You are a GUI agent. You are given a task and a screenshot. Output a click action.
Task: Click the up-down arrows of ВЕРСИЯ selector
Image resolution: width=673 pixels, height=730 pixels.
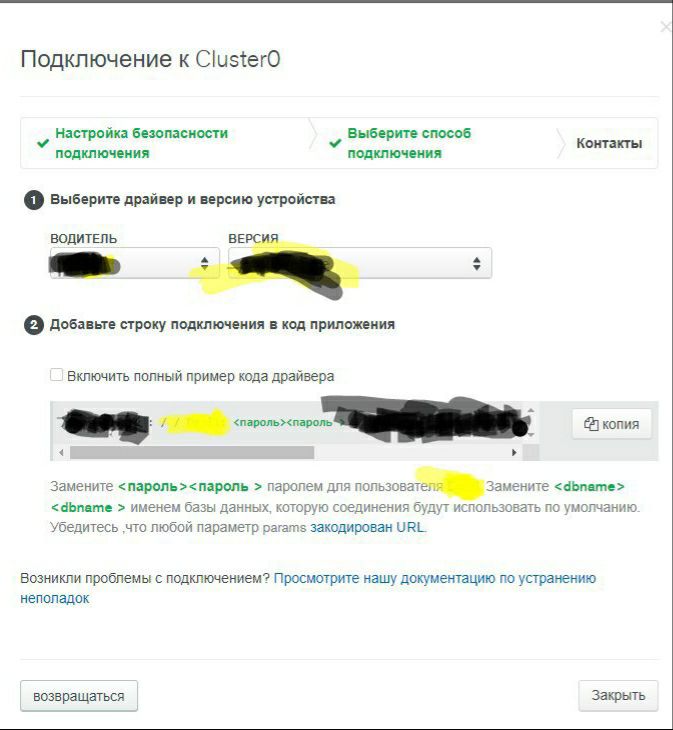(476, 264)
